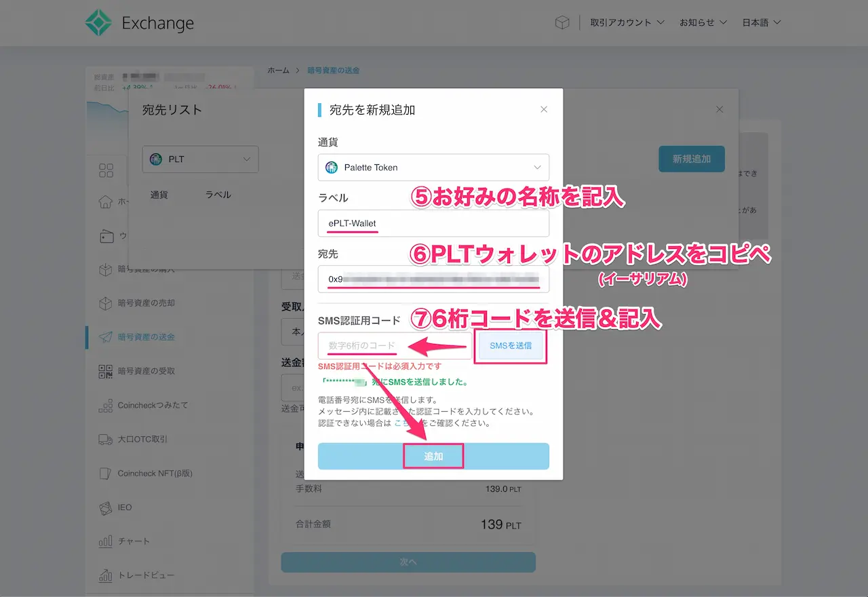Click the trade view chart icon
This screenshot has height=597, width=868.
click(x=105, y=575)
